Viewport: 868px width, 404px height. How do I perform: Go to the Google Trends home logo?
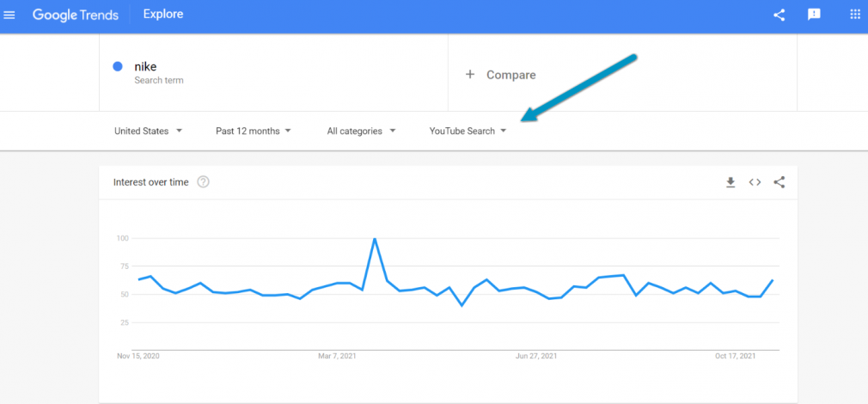click(x=76, y=15)
